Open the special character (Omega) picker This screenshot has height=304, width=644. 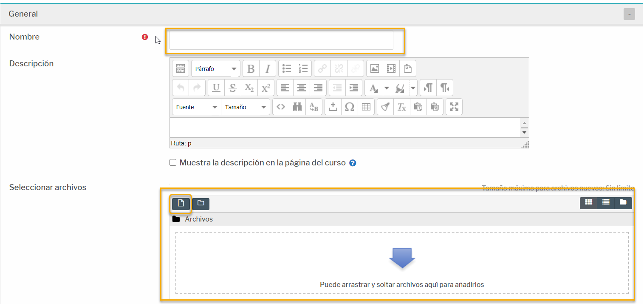(x=349, y=107)
